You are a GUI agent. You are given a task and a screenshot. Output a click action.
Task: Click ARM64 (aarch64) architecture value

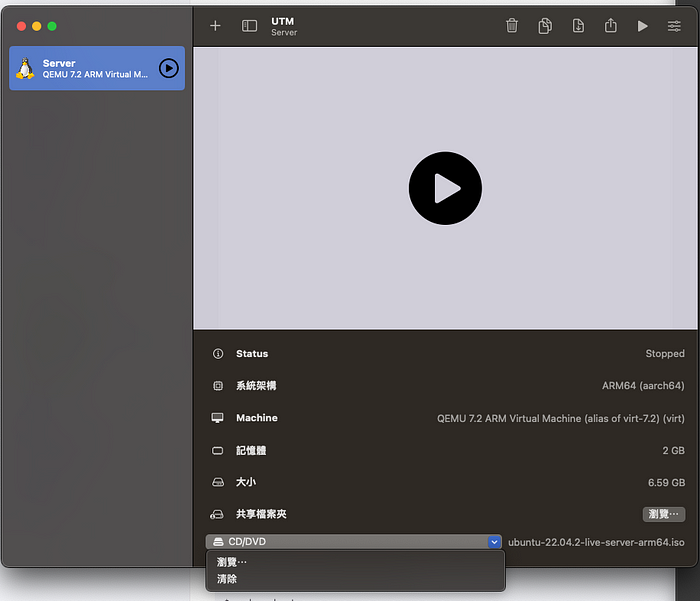click(643, 386)
